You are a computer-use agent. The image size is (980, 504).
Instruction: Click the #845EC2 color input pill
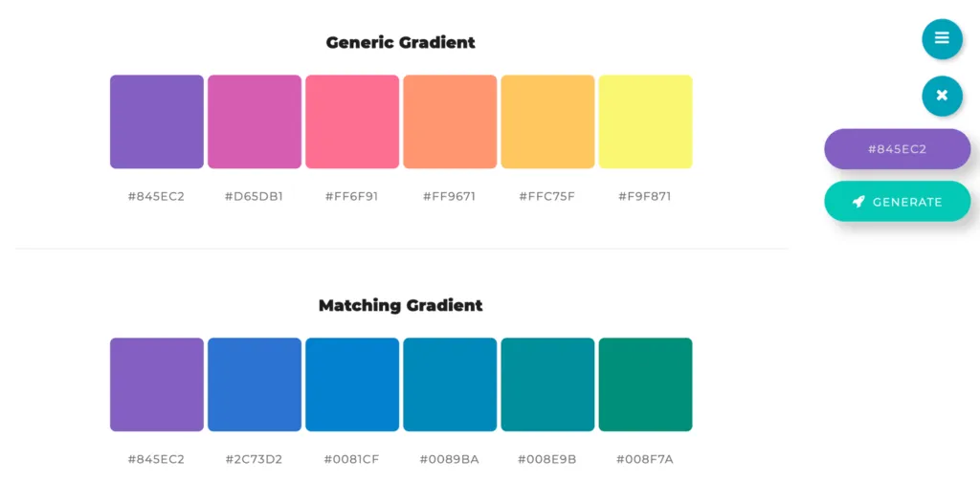[897, 149]
